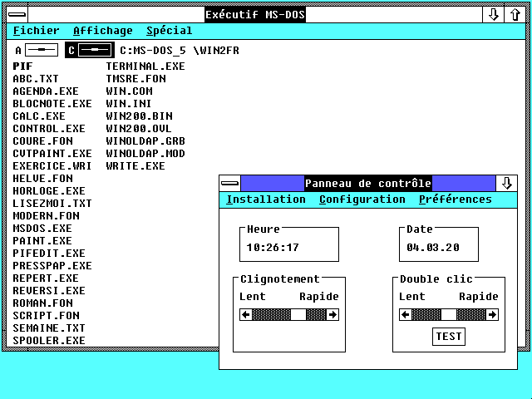Select file SEMAINE.TXT
Image resolution: width=532 pixels, height=399 pixels.
[49, 328]
